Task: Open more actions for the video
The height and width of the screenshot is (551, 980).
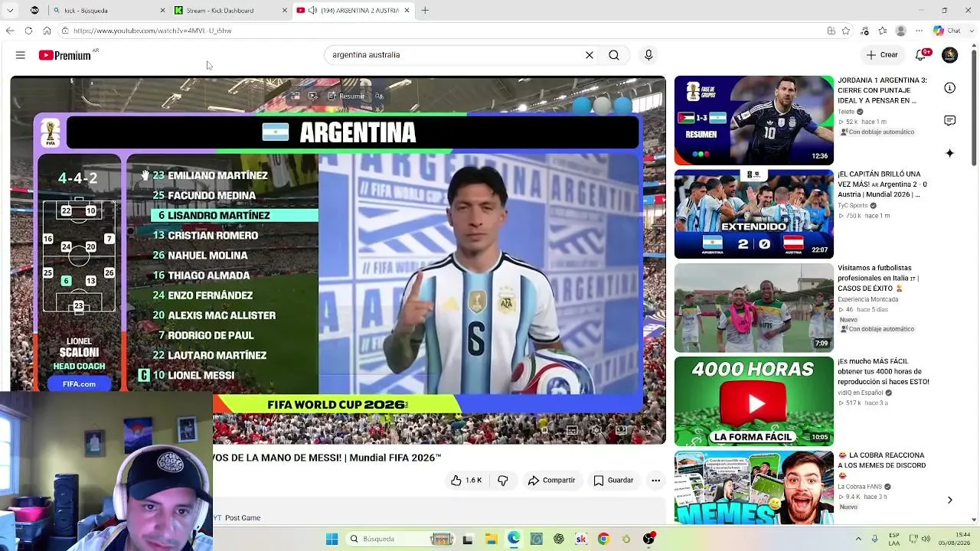Action: coord(655,481)
